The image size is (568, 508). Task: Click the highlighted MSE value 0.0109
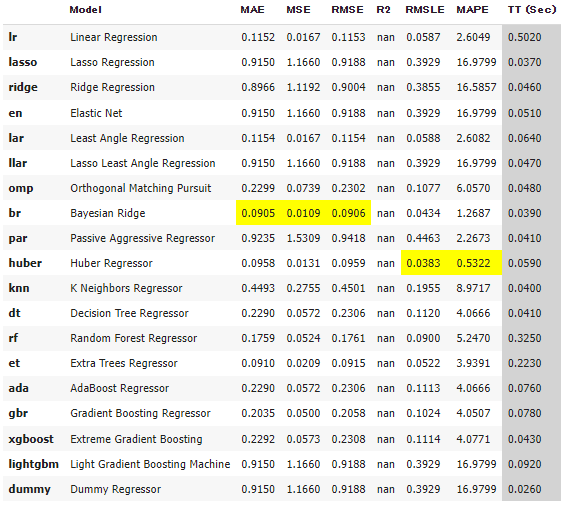303,213
